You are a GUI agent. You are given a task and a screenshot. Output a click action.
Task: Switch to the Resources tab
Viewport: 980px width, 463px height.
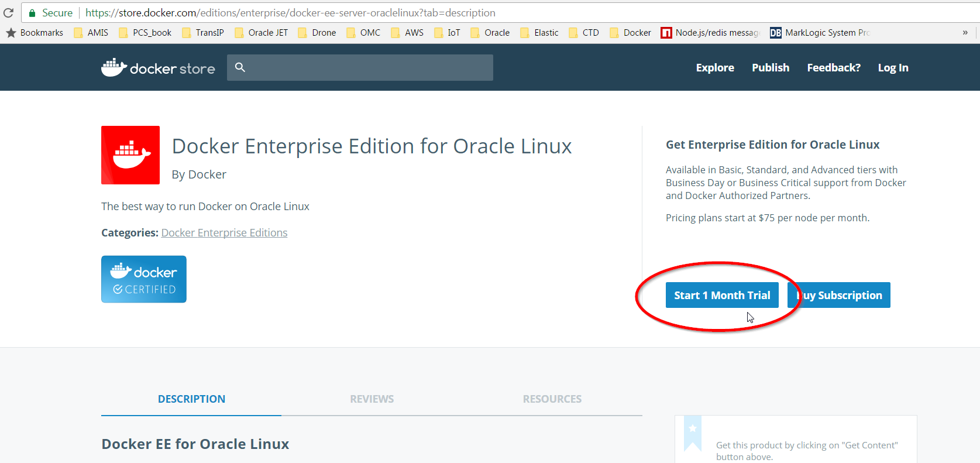(552, 399)
